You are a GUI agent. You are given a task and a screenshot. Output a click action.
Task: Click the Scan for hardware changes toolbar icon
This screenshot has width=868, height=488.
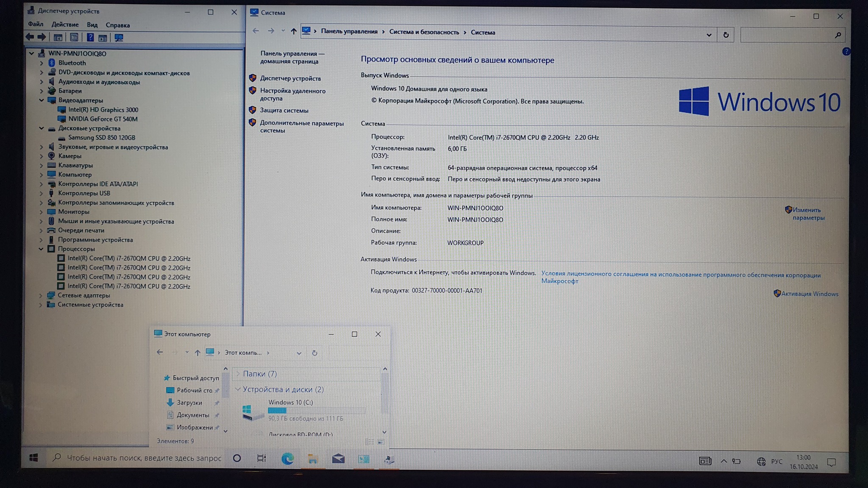point(119,38)
